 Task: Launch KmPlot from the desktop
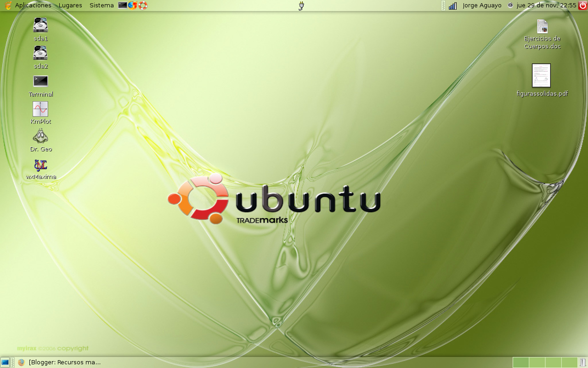pyautogui.click(x=40, y=110)
